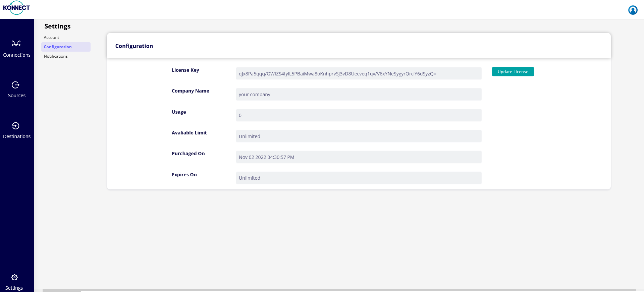
Task: Click the Available Limit field
Action: click(358, 136)
